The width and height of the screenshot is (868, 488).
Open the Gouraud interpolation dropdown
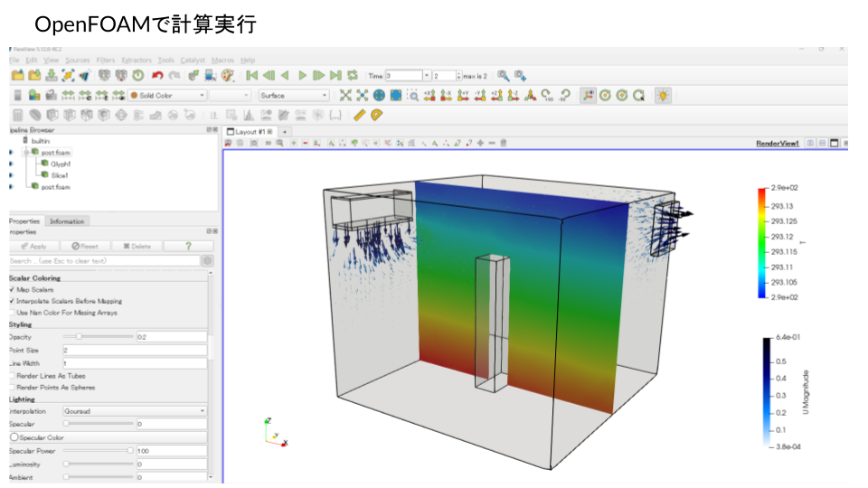[135, 411]
